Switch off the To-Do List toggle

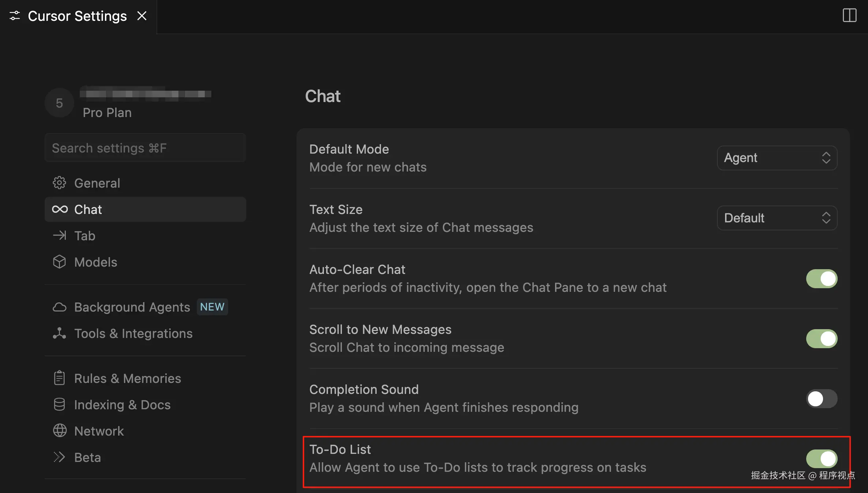point(822,459)
